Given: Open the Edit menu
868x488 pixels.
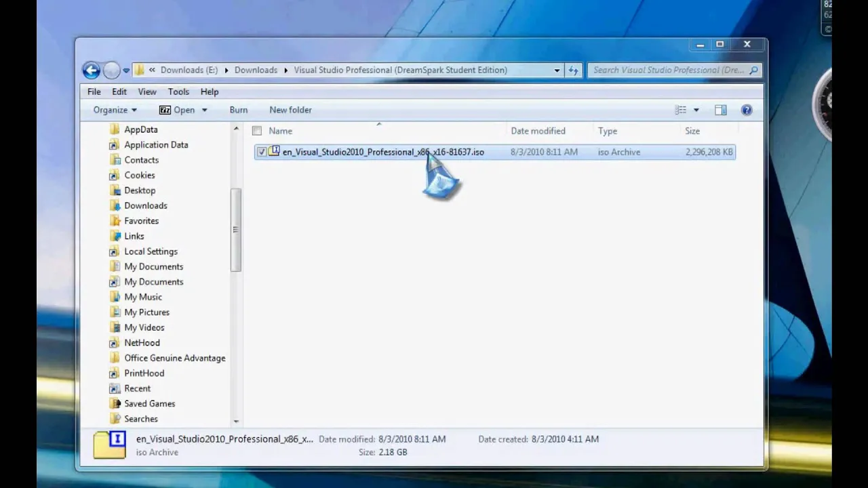Looking at the screenshot, I should tap(119, 91).
